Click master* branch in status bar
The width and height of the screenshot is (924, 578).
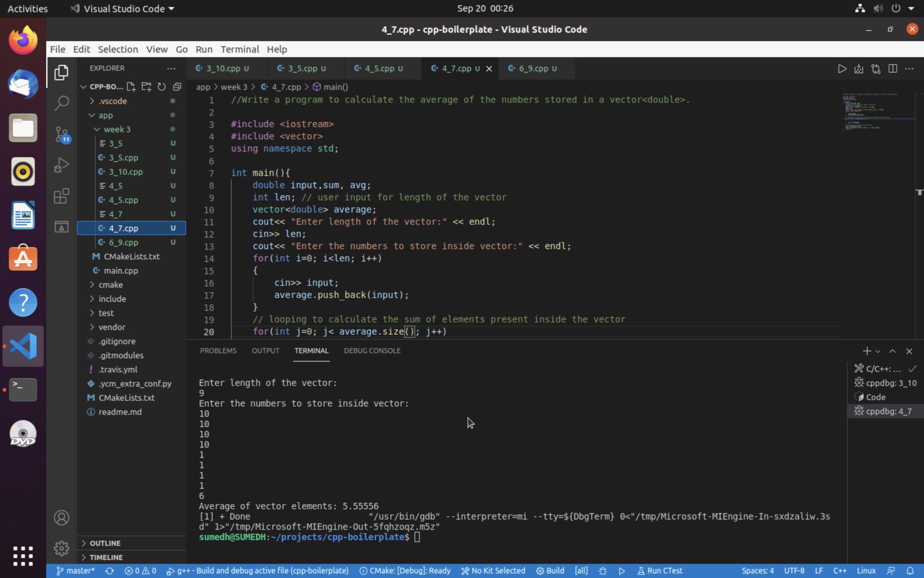coord(76,571)
